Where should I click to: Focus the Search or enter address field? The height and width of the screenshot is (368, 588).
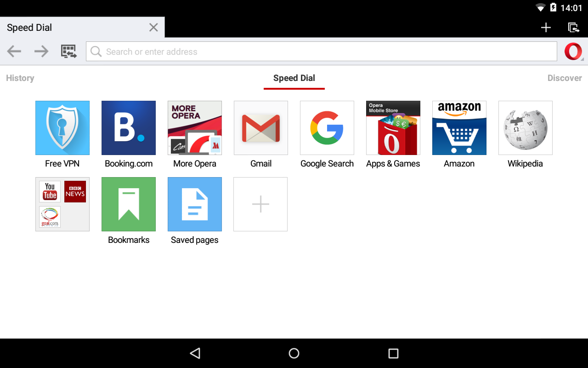point(322,52)
